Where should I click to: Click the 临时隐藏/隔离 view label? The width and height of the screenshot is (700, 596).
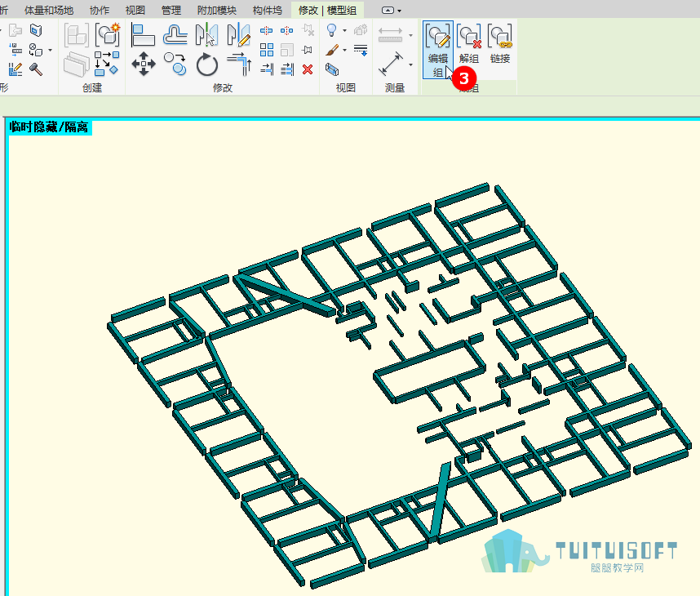pos(49,127)
